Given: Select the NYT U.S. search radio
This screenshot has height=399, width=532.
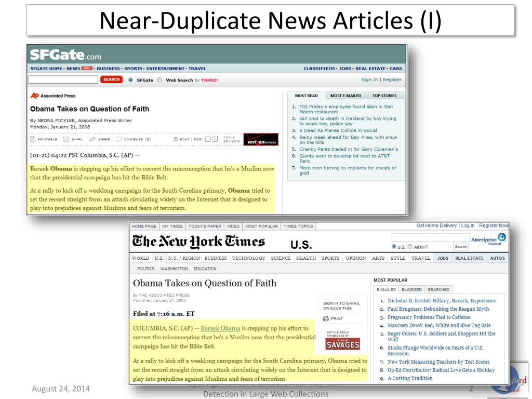Looking at the screenshot, I should click(x=394, y=247).
